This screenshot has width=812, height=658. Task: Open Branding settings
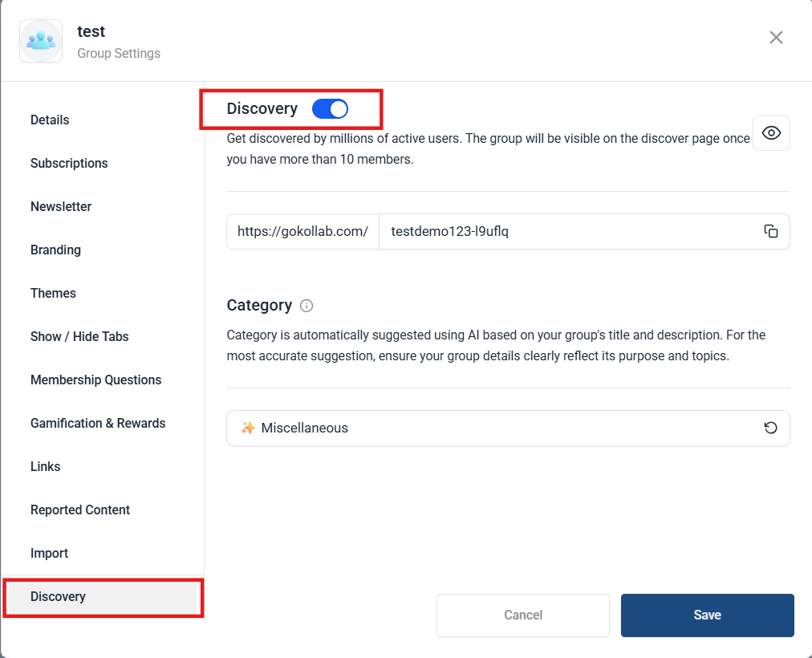click(55, 250)
